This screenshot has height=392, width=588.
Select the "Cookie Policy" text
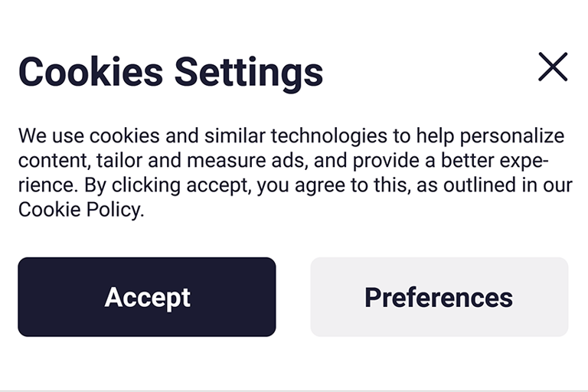80,210
